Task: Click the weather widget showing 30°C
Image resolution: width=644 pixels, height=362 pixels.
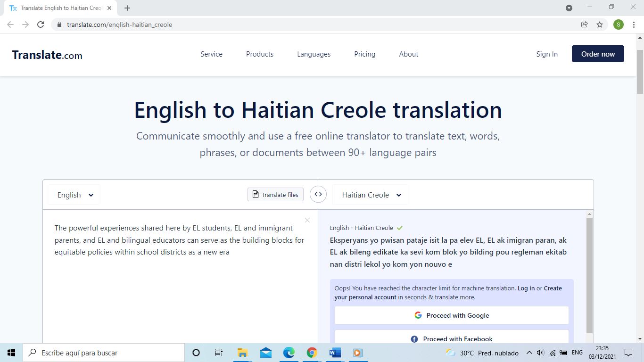Action: pyautogui.click(x=482, y=353)
